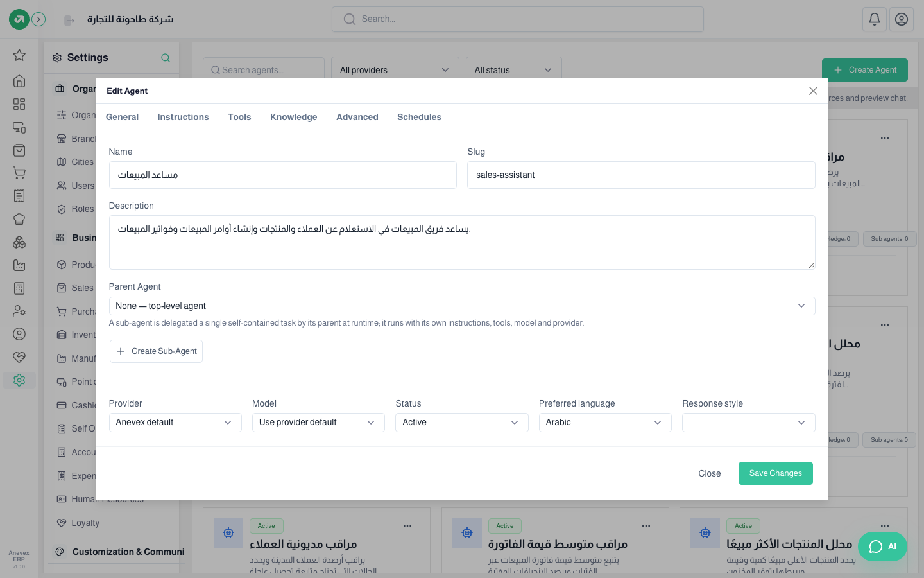Open the shopping cart module icon
924x578 pixels.
click(19, 173)
